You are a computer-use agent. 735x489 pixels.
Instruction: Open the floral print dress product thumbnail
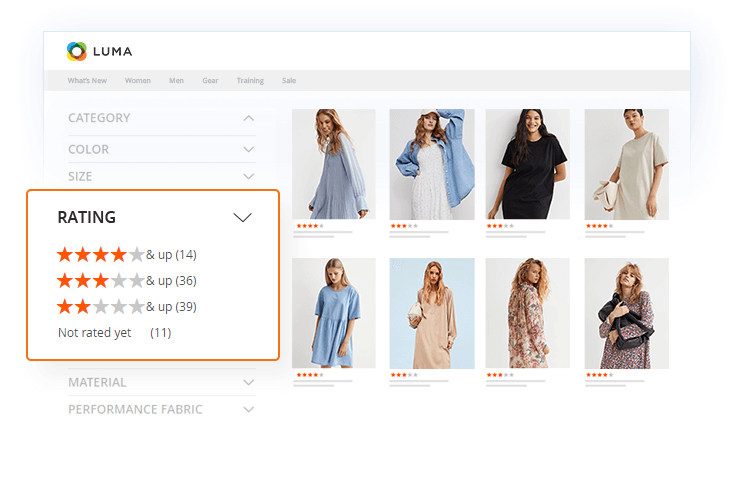pyautogui.click(x=527, y=313)
